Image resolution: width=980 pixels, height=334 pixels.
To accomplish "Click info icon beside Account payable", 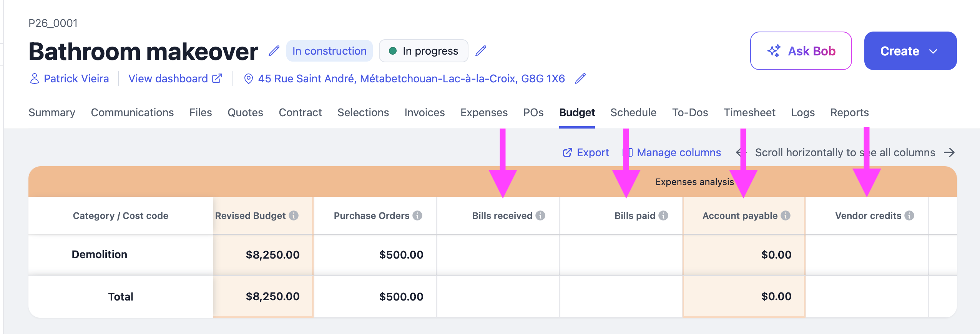I will (786, 215).
